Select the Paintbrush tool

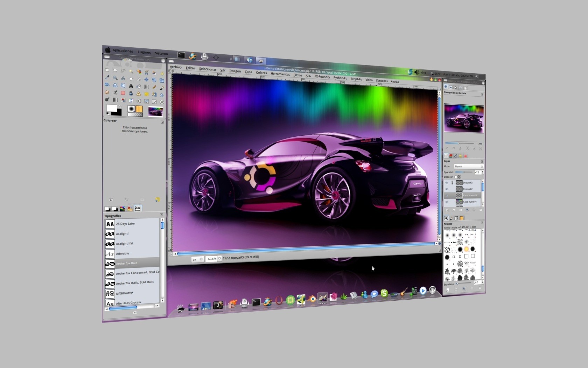(x=162, y=88)
